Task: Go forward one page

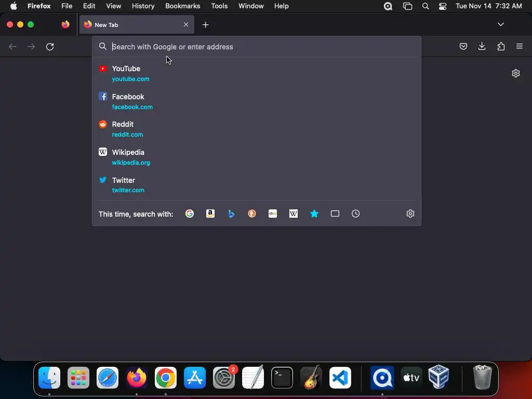Action: 31,46
